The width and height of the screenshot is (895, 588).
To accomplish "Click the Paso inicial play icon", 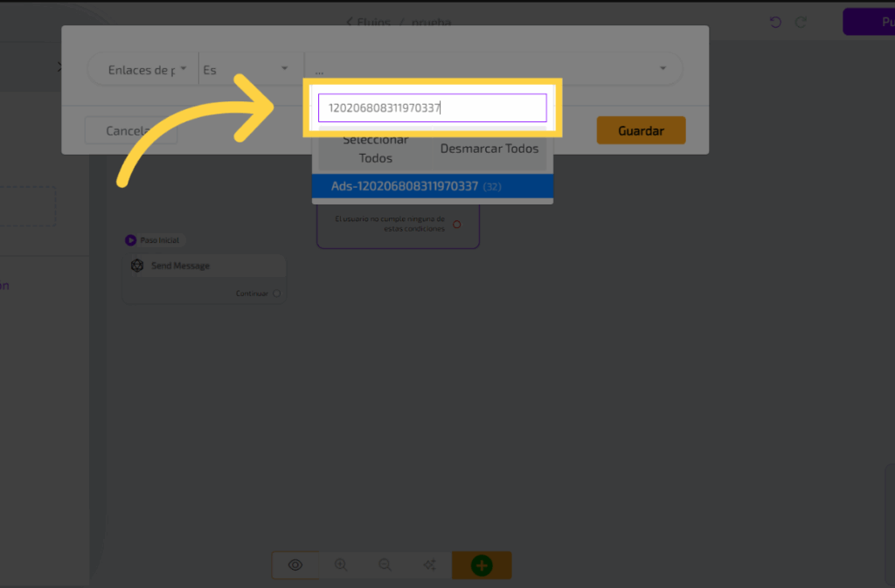I will [x=131, y=240].
